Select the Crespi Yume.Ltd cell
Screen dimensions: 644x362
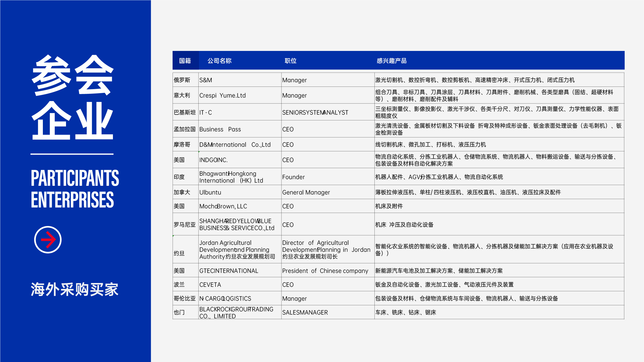(x=240, y=95)
